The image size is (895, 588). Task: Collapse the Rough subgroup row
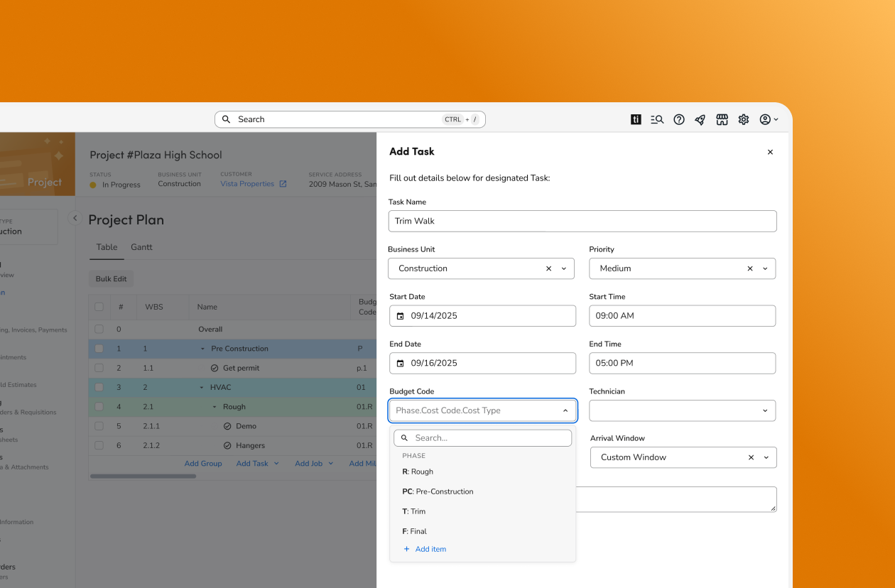(215, 407)
